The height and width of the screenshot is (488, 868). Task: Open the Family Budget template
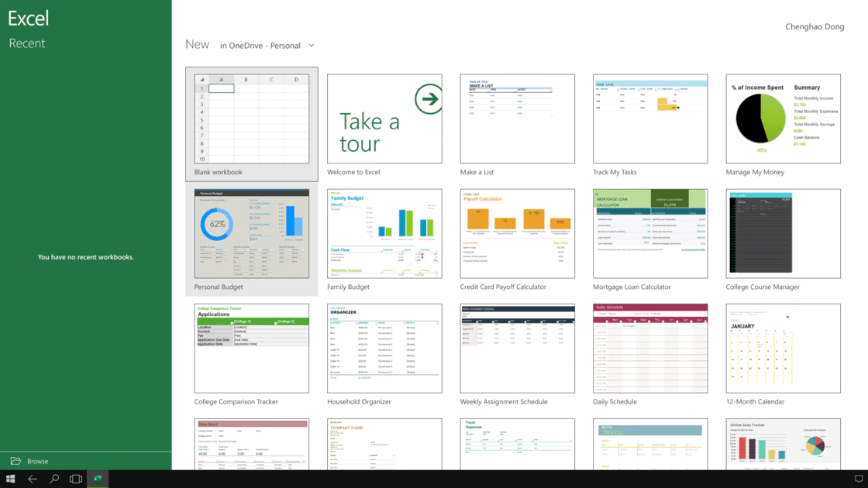(x=384, y=234)
